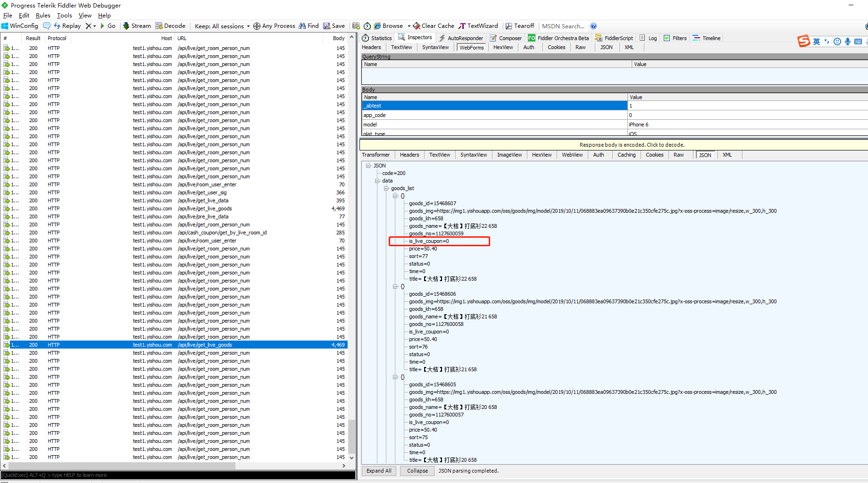Select request Cookies inspector tab
This screenshot has width=868, height=483.
(556, 47)
